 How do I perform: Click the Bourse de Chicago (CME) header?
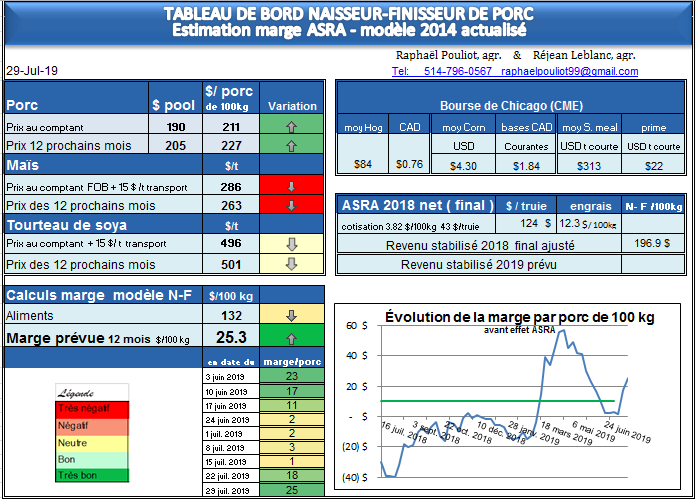coord(511,105)
